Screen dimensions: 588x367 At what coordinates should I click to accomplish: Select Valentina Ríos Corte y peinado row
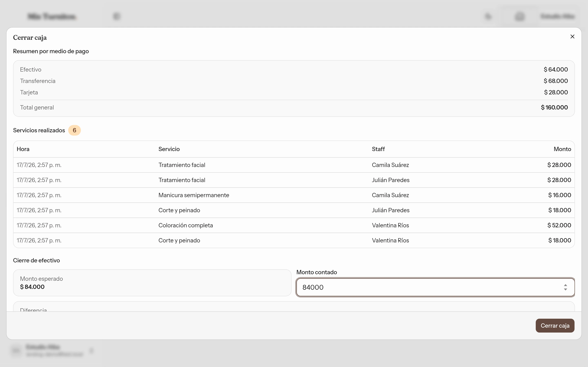[294, 240]
